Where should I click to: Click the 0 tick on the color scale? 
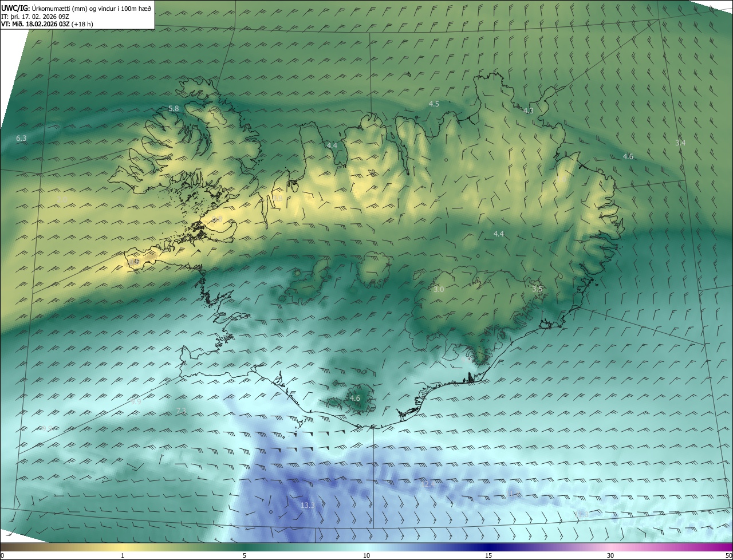coord(2,555)
